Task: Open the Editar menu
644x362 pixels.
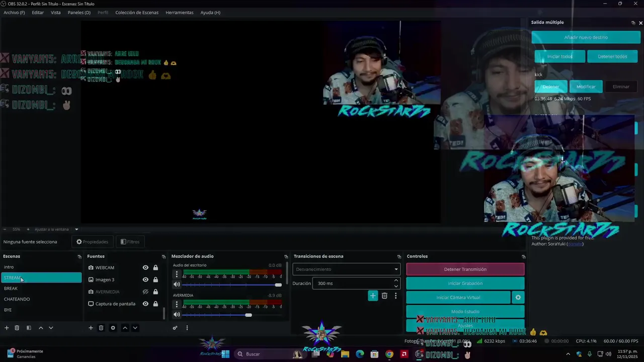Action: 38,13
